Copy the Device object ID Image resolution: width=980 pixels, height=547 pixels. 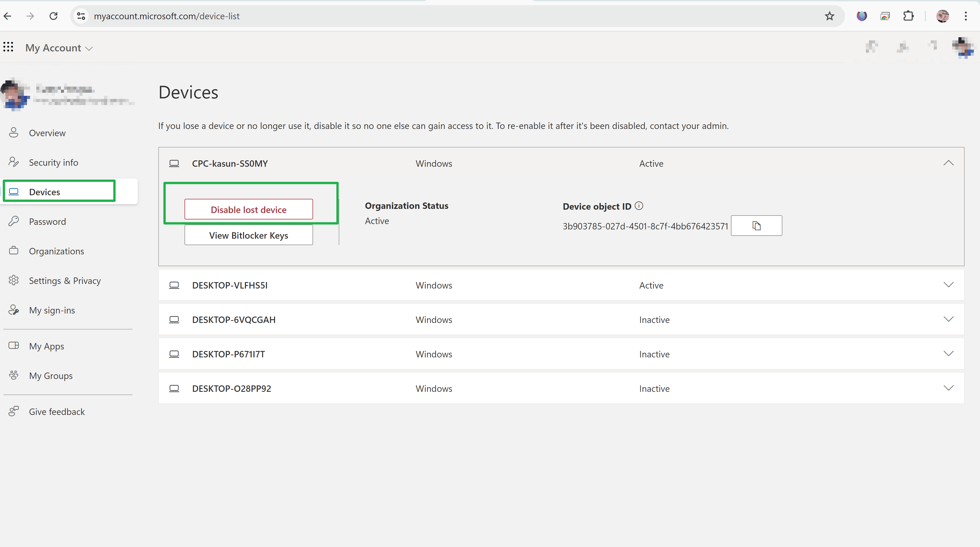(756, 226)
